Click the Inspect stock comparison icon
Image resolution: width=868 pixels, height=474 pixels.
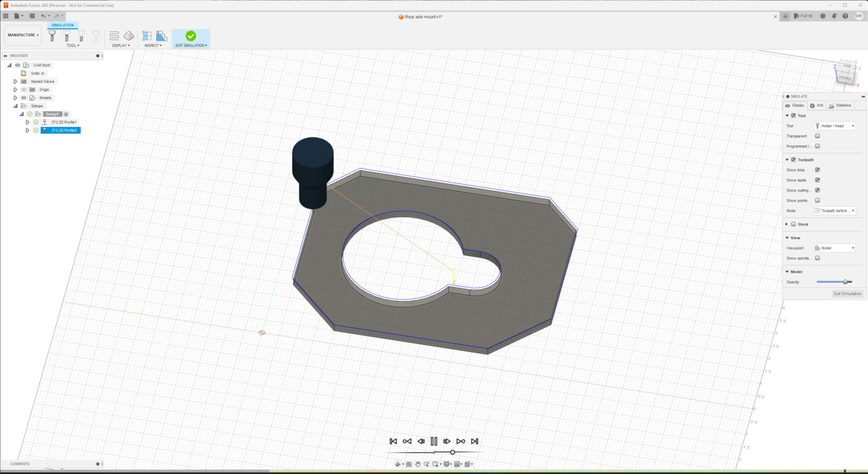tap(161, 35)
